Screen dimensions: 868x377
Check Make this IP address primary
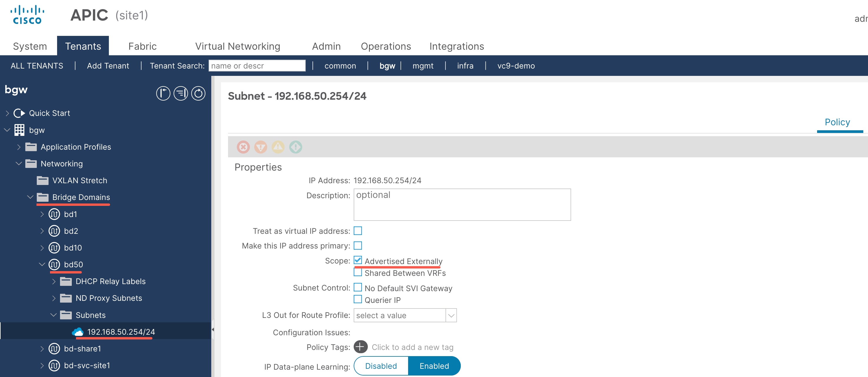pyautogui.click(x=358, y=246)
